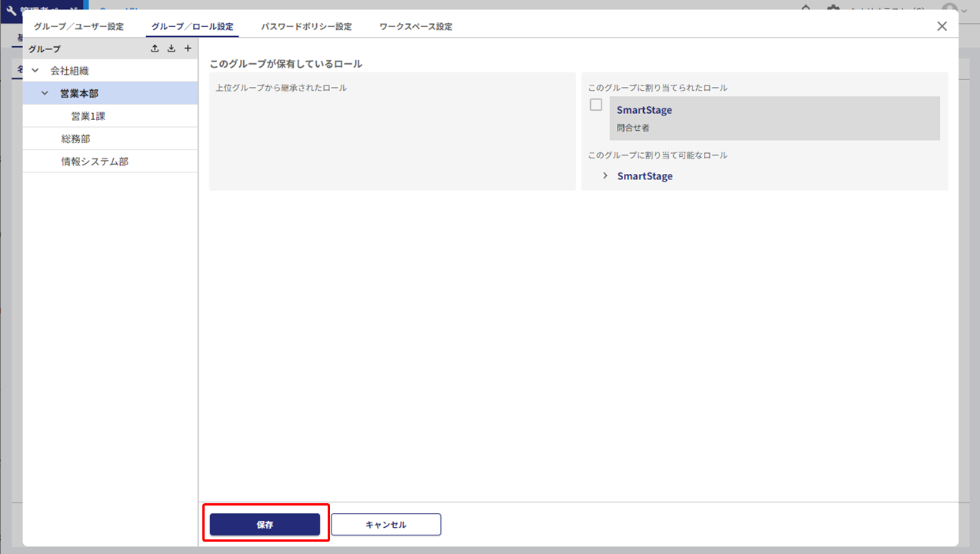Screen dimensions: 980x554
Task: Click the upload icon in グループ header
Action: coord(155,48)
